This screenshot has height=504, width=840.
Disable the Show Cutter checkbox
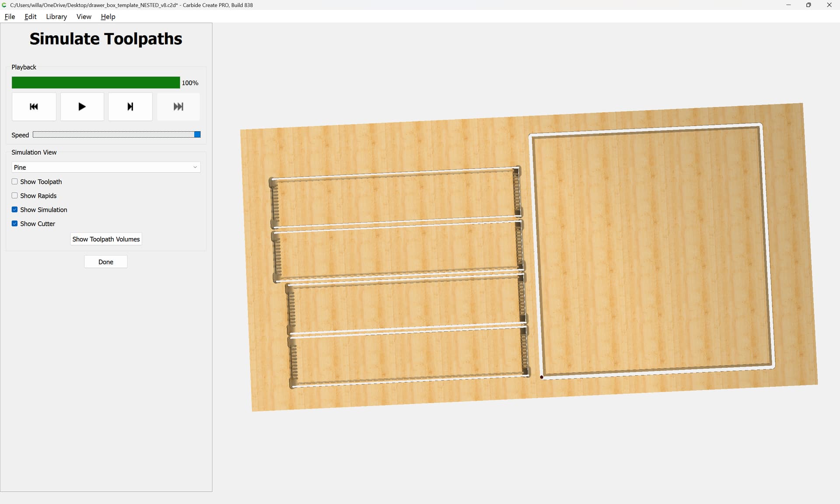click(15, 224)
